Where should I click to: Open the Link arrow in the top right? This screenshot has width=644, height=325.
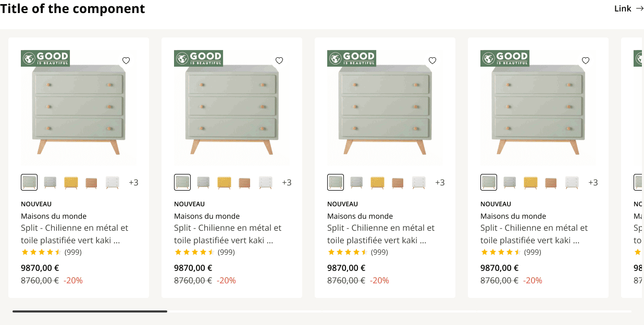(629, 8)
